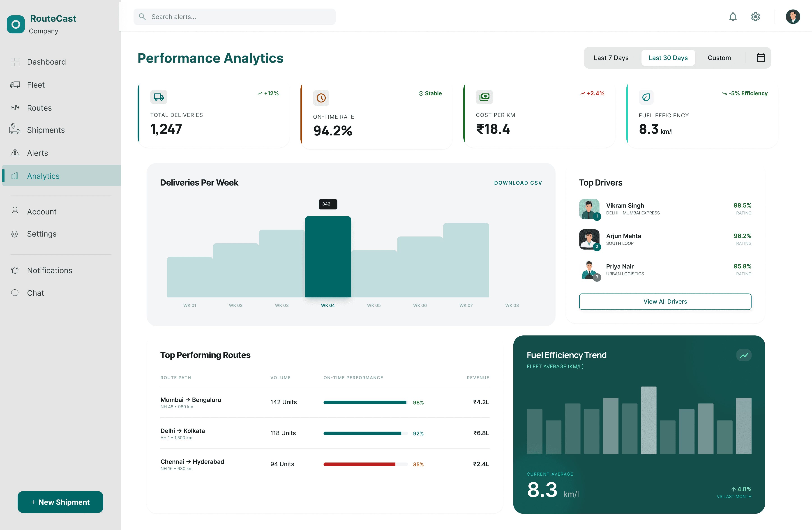Click the cash icon on Cost Per KM card
Viewport: 812px width, 530px height.
coord(484,97)
